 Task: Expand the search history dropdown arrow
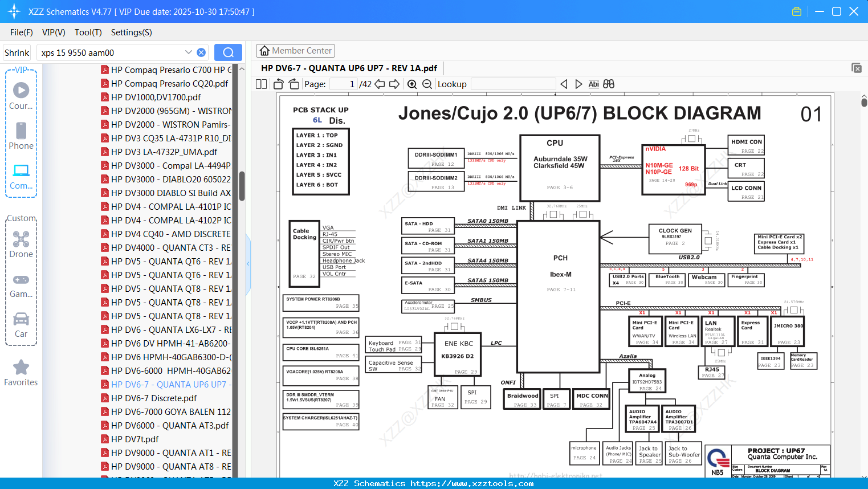189,52
